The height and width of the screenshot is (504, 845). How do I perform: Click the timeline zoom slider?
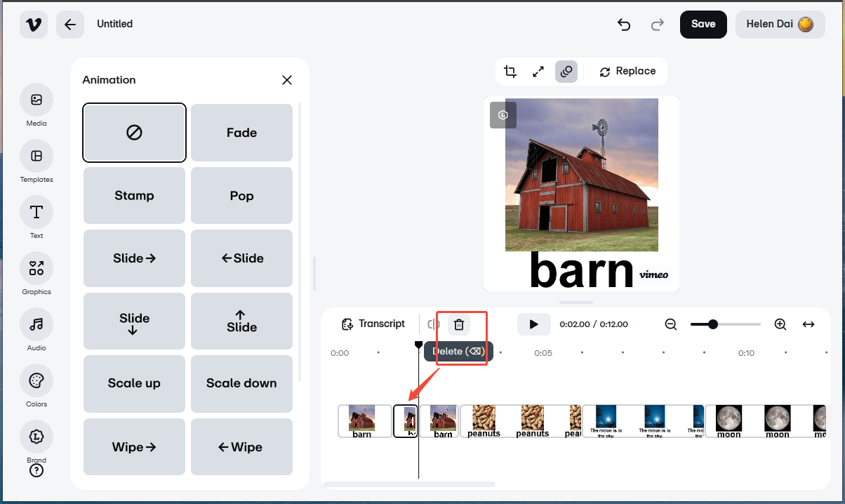point(726,324)
